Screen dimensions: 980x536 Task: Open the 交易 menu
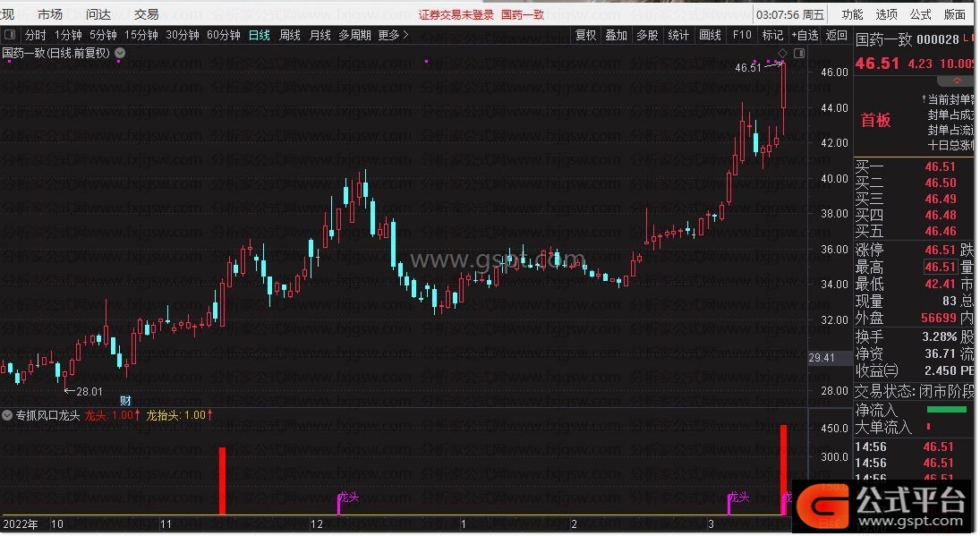[146, 13]
